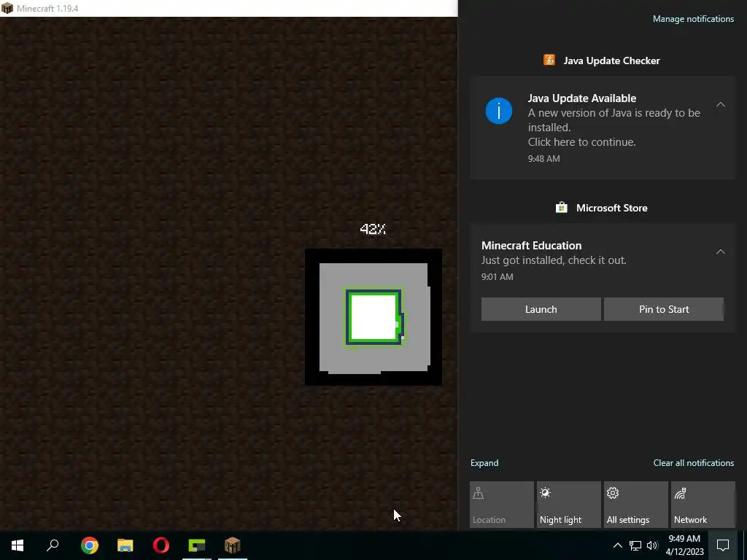Collapse the Java Update notification chevron
This screenshot has height=560, width=747.
[x=721, y=104]
